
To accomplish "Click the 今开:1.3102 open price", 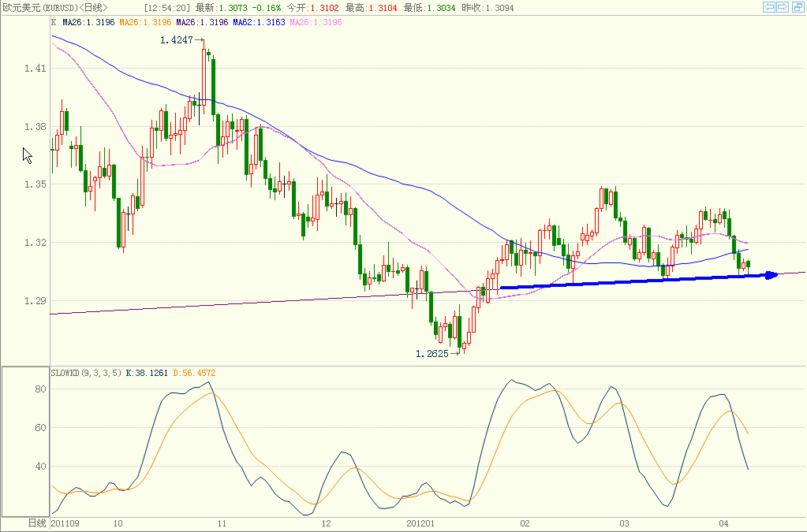I will (312, 8).
